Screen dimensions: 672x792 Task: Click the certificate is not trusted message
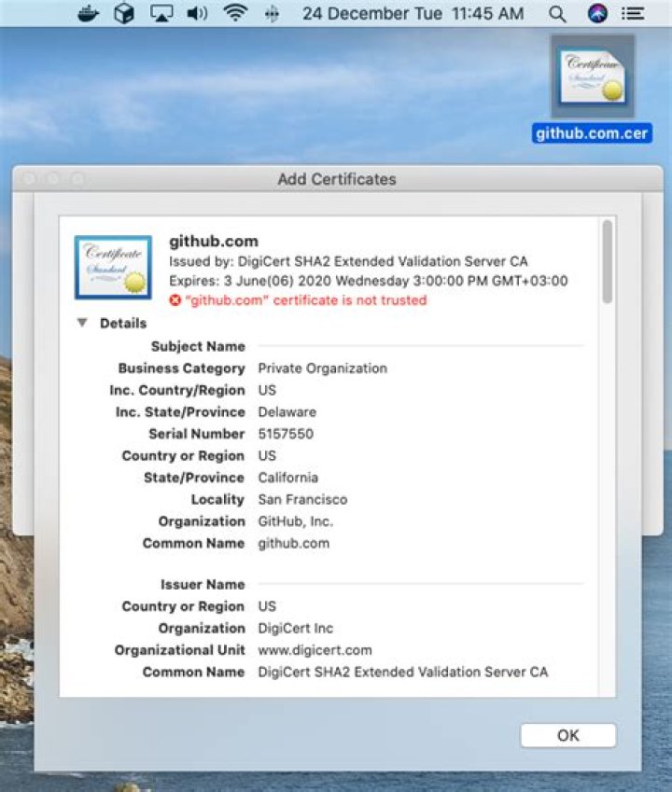(306, 300)
